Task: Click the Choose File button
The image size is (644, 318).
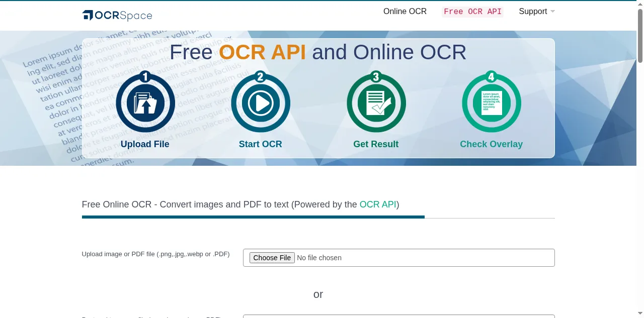Action: (x=272, y=258)
